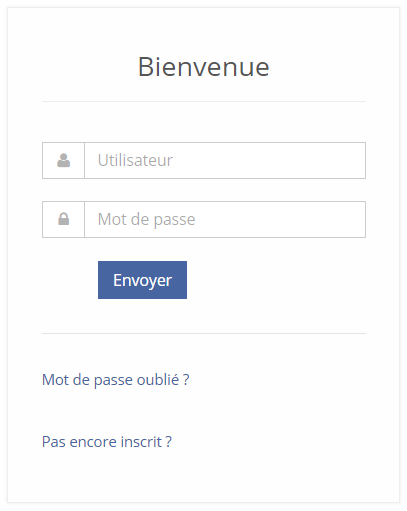Click the Bienvenue heading
Viewport: 407px width, 511px height.
click(204, 67)
